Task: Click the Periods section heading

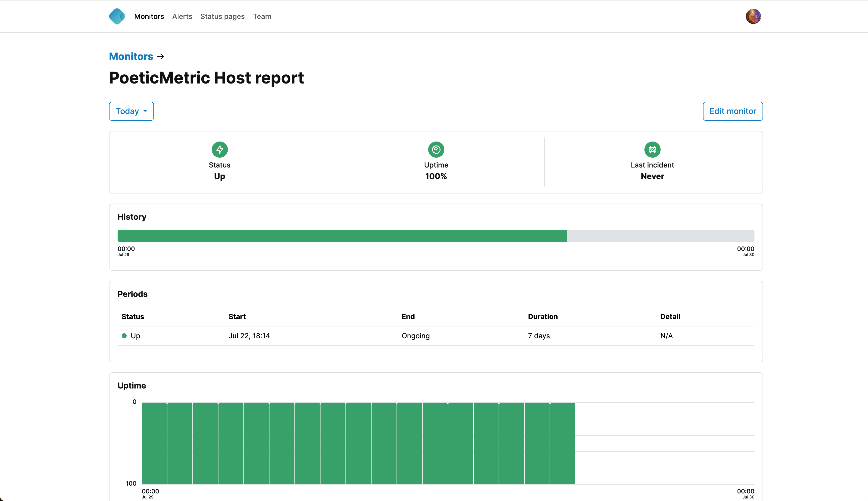Action: pyautogui.click(x=132, y=294)
